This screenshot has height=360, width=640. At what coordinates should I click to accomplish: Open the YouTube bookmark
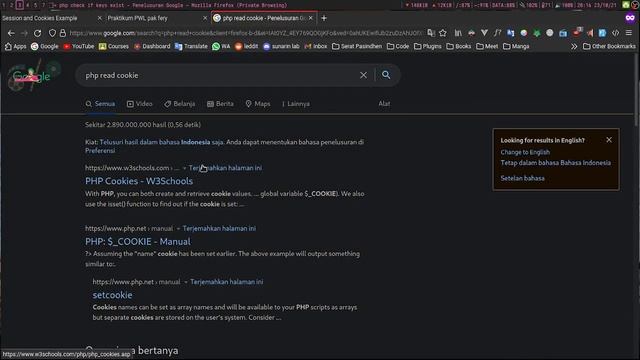pyautogui.click(x=79, y=47)
